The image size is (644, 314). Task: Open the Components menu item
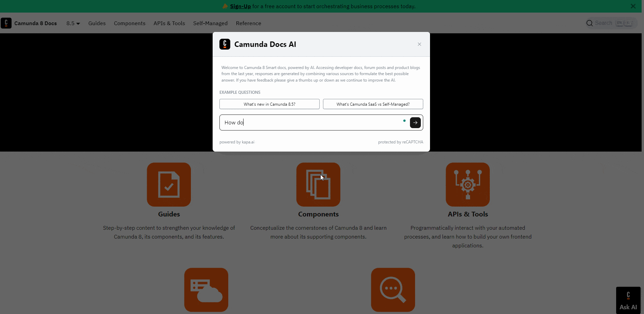pos(129,23)
